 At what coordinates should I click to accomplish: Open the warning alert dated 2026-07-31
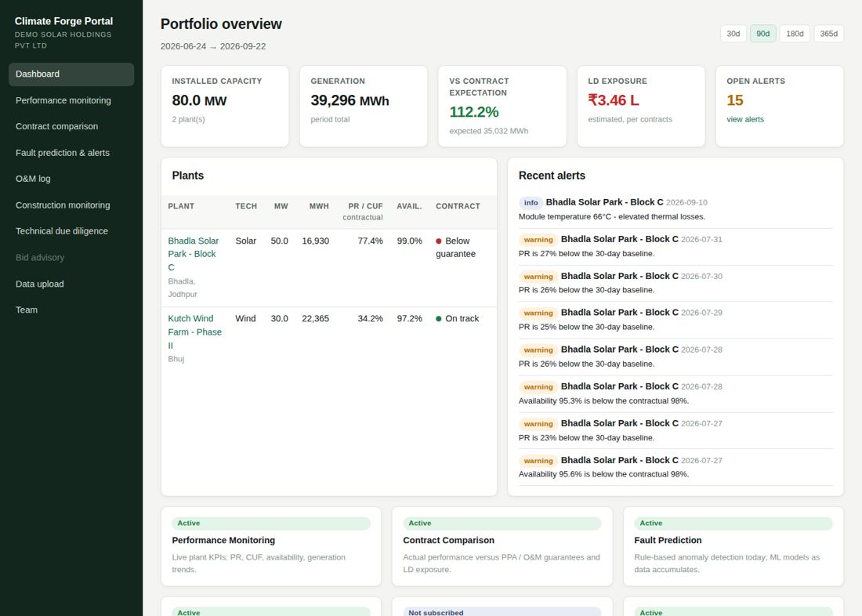[x=675, y=246]
